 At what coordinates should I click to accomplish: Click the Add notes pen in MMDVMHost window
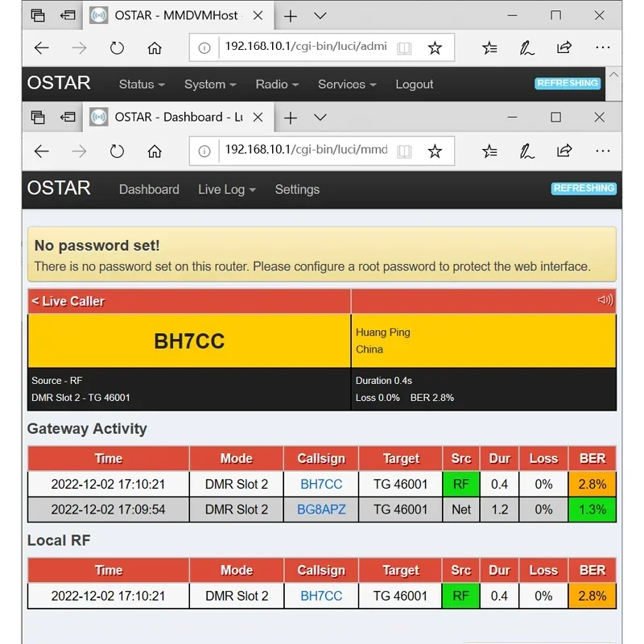point(526,48)
